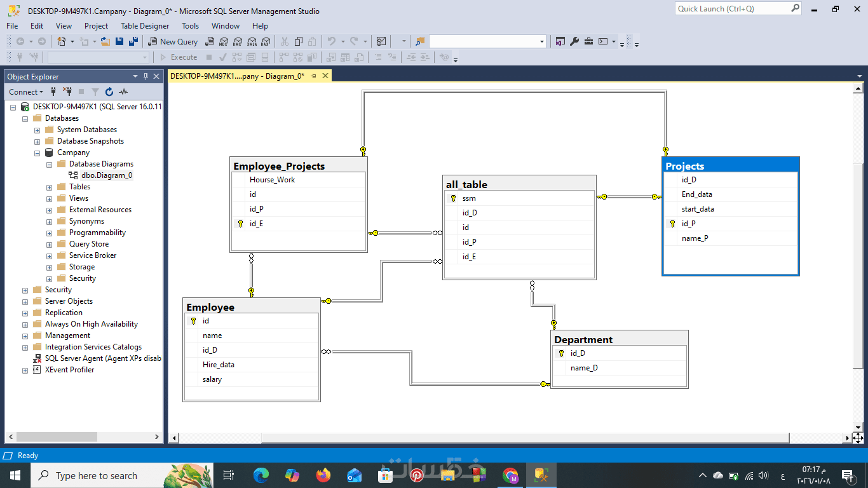
Task: Click the Find in Files toolbar icon
Action: 419,41
